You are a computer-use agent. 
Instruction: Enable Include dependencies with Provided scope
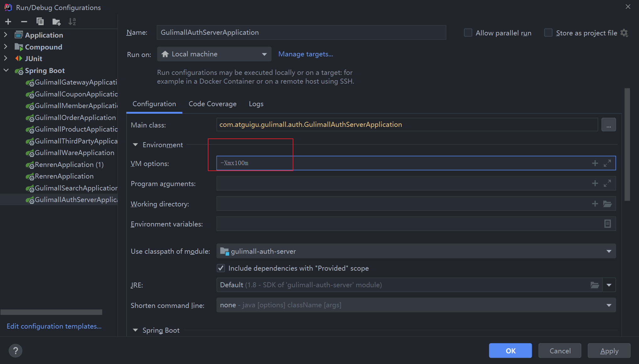tap(221, 268)
